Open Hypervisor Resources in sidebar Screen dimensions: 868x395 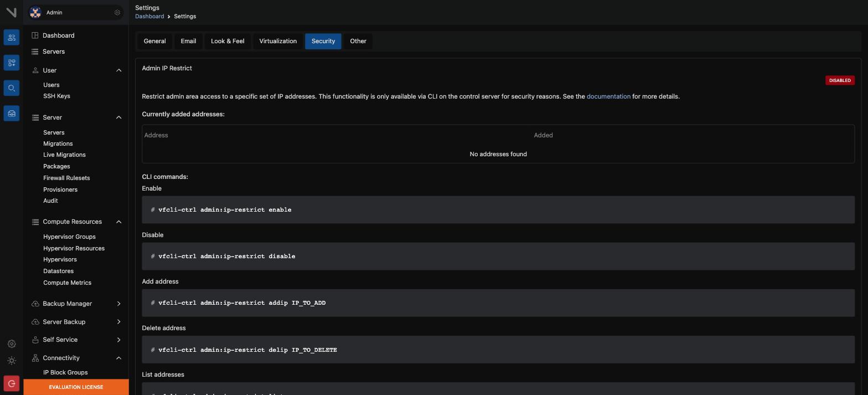click(74, 248)
